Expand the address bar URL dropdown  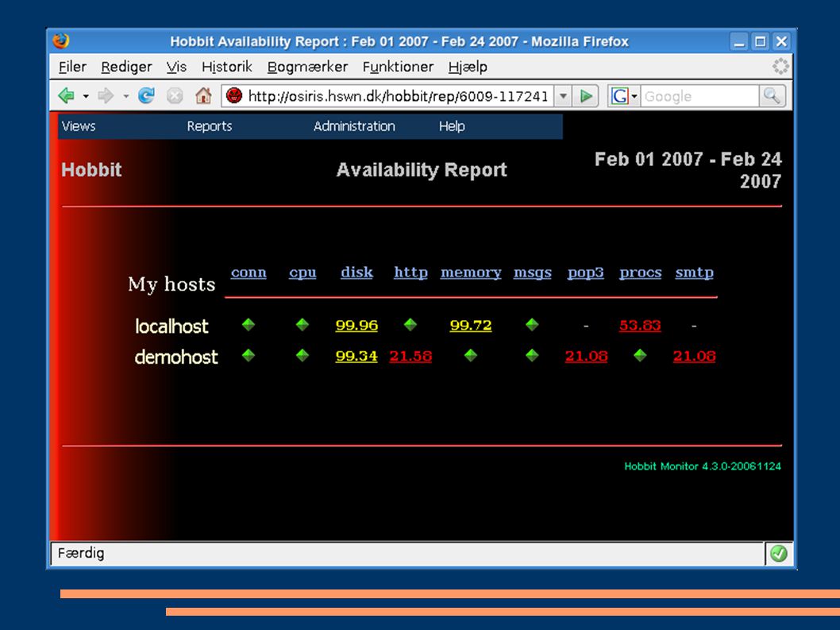[563, 96]
